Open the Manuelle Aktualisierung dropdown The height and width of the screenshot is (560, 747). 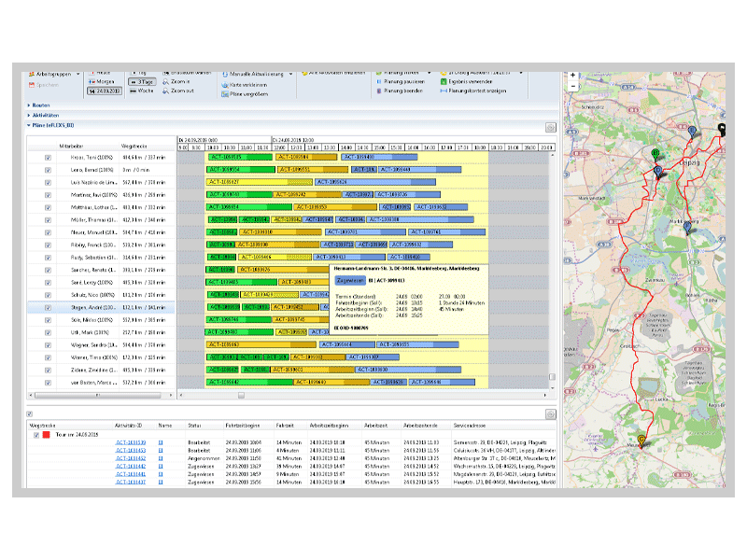pyautogui.click(x=290, y=73)
